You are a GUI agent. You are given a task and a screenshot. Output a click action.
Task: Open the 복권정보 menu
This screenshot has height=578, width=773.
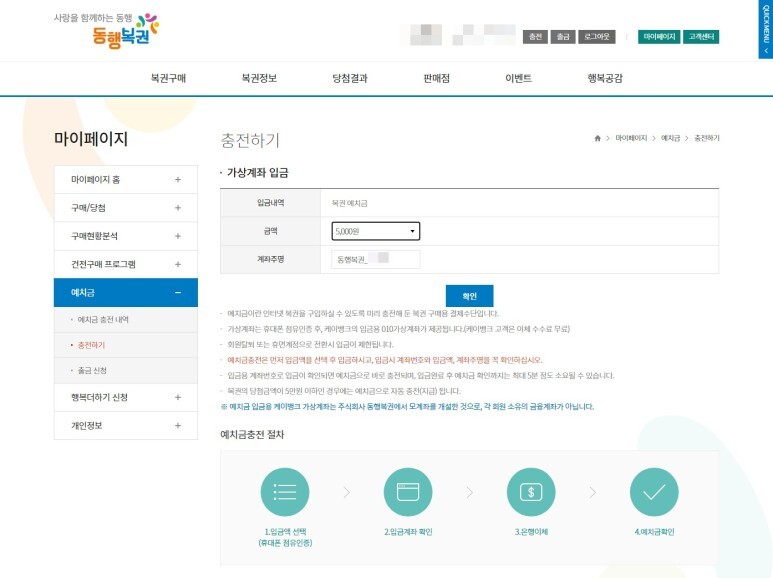259,78
